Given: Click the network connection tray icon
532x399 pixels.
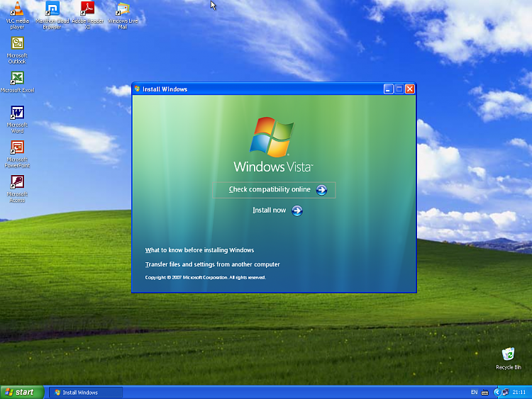Looking at the screenshot, I should [506, 392].
